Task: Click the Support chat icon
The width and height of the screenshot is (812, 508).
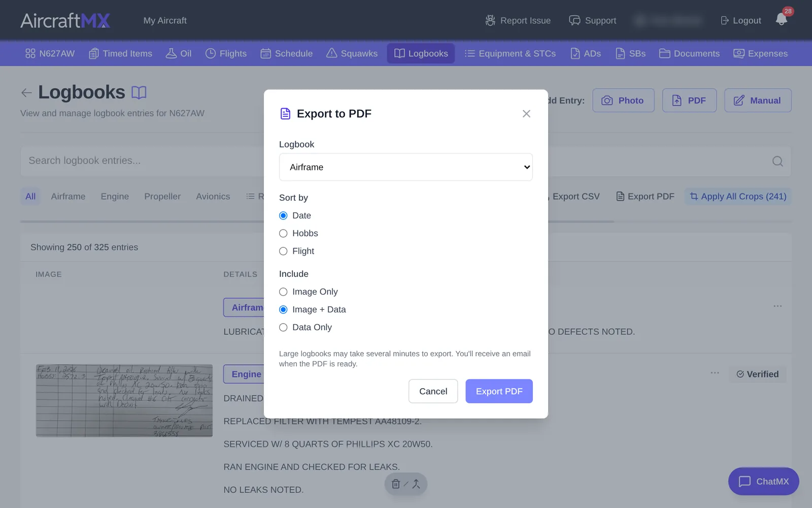Action: pyautogui.click(x=574, y=20)
